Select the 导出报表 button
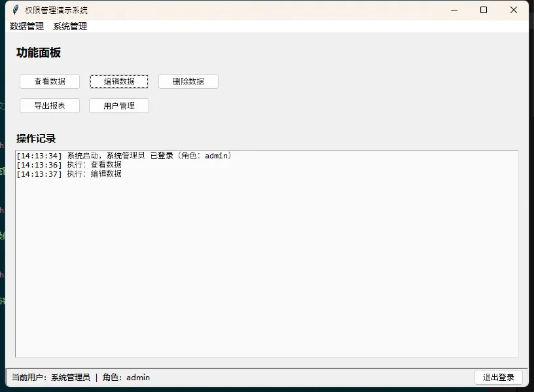This screenshot has width=534, height=392. pyautogui.click(x=50, y=106)
